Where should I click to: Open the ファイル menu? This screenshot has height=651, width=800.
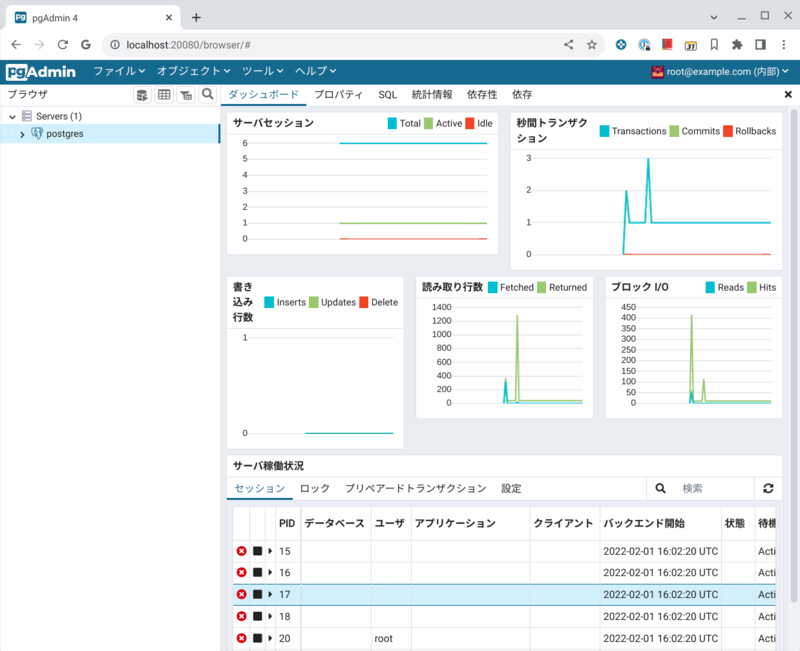click(119, 72)
